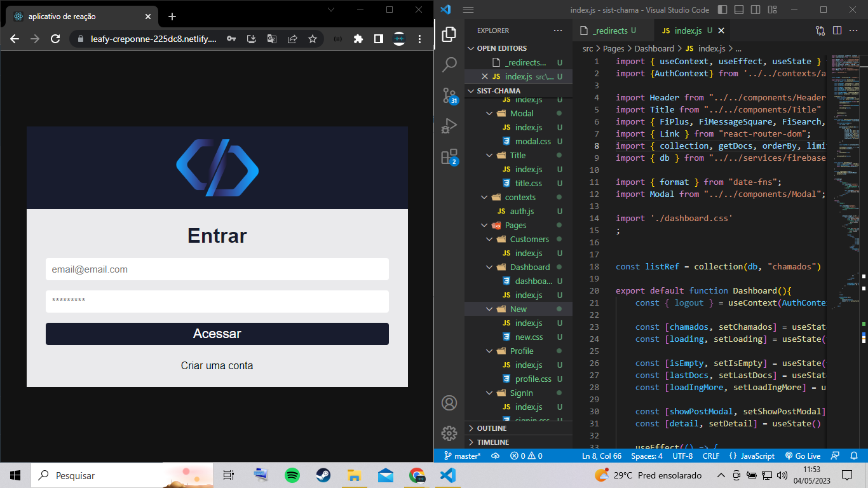This screenshot has width=868, height=488.
Task: Change CRLF end of line sequence
Action: coord(711,456)
